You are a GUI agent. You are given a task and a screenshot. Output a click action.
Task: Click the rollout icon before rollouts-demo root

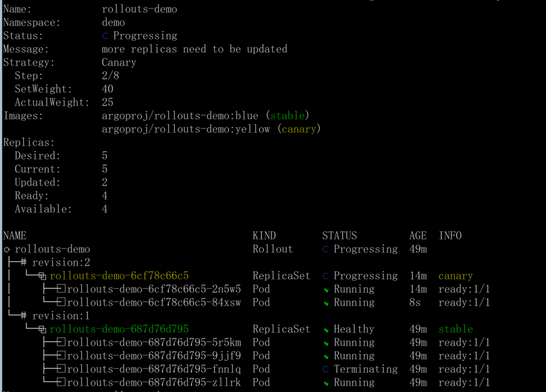(x=7, y=249)
